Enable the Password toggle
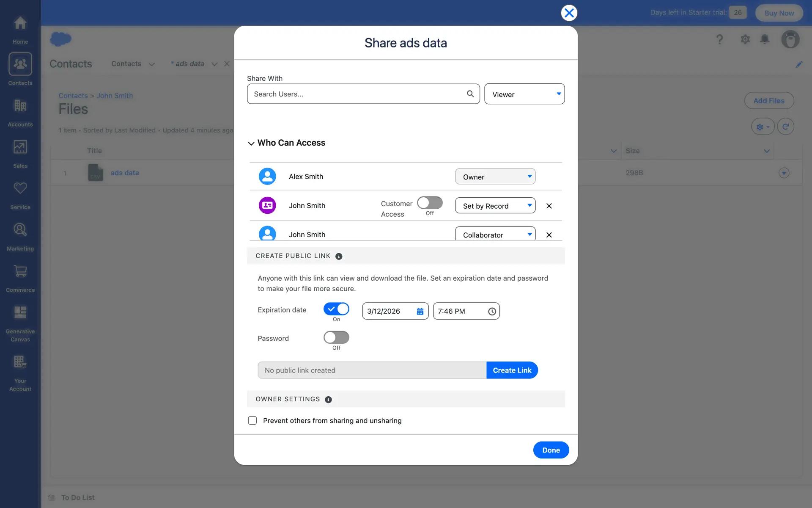Screen dimensions: 812x508 click(336, 338)
